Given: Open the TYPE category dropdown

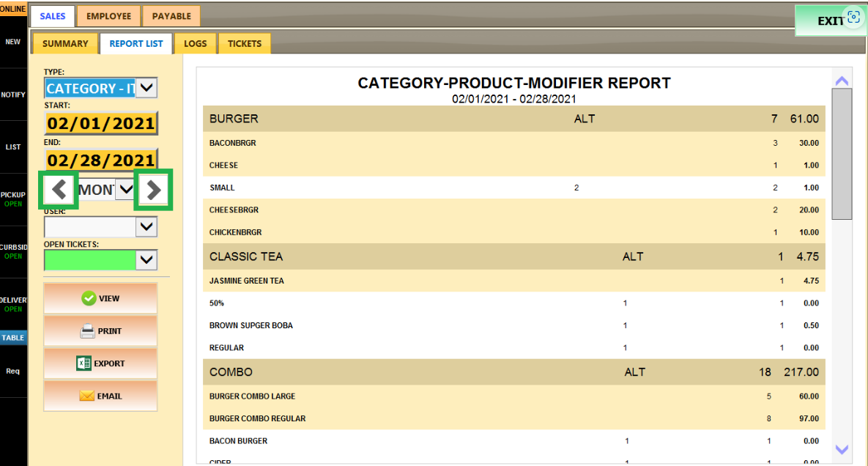Looking at the screenshot, I should (147, 89).
